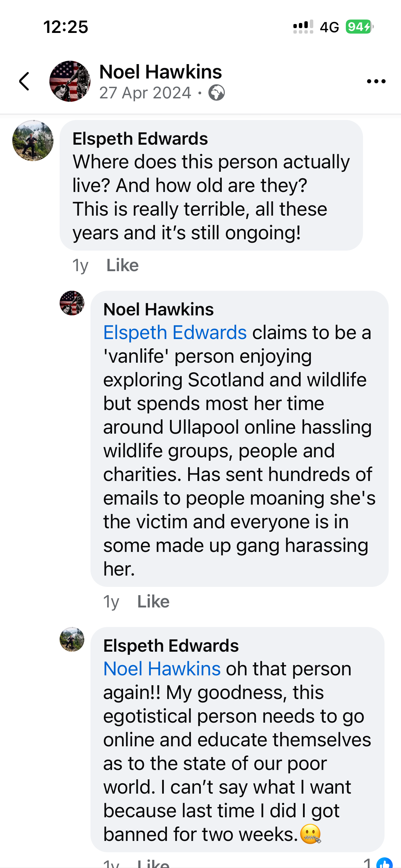The image size is (401, 868).
Task: Open the three-dot post options menu
Action: click(x=376, y=82)
